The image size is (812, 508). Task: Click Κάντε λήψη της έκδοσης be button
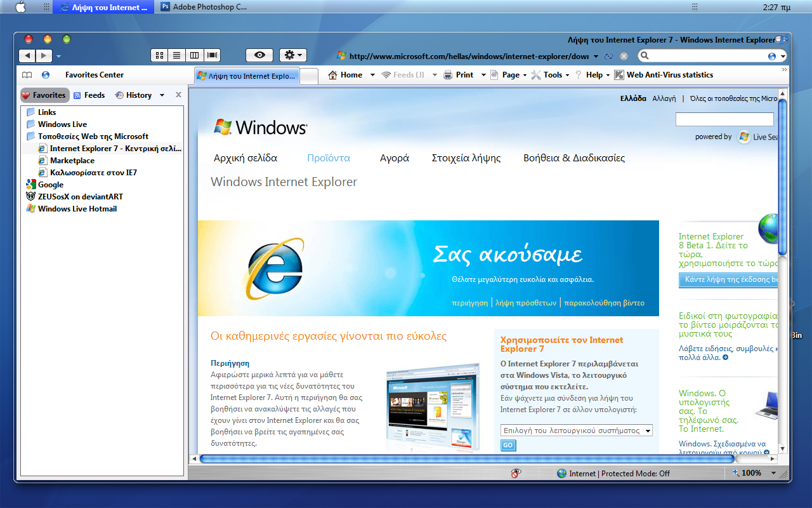click(x=728, y=279)
